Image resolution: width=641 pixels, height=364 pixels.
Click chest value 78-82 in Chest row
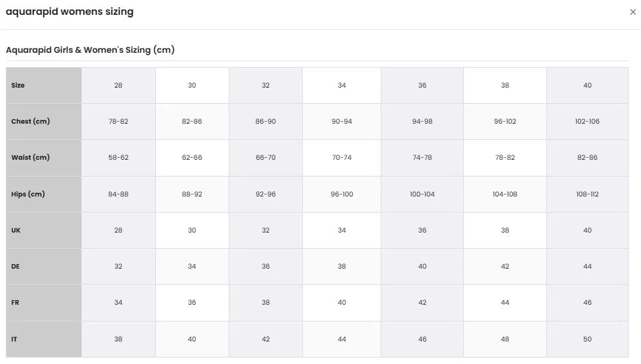click(118, 122)
